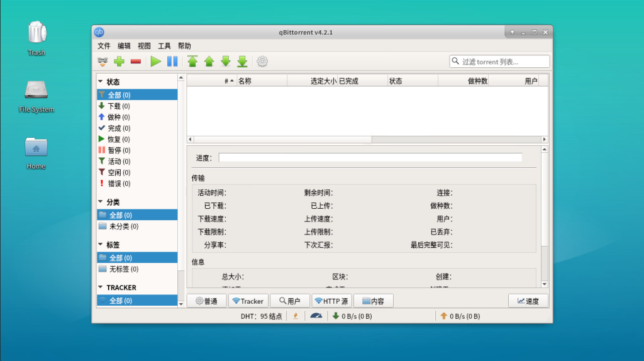Collapse the 状态 section in sidebar
Screen dimensions: 644x361
click(101, 82)
